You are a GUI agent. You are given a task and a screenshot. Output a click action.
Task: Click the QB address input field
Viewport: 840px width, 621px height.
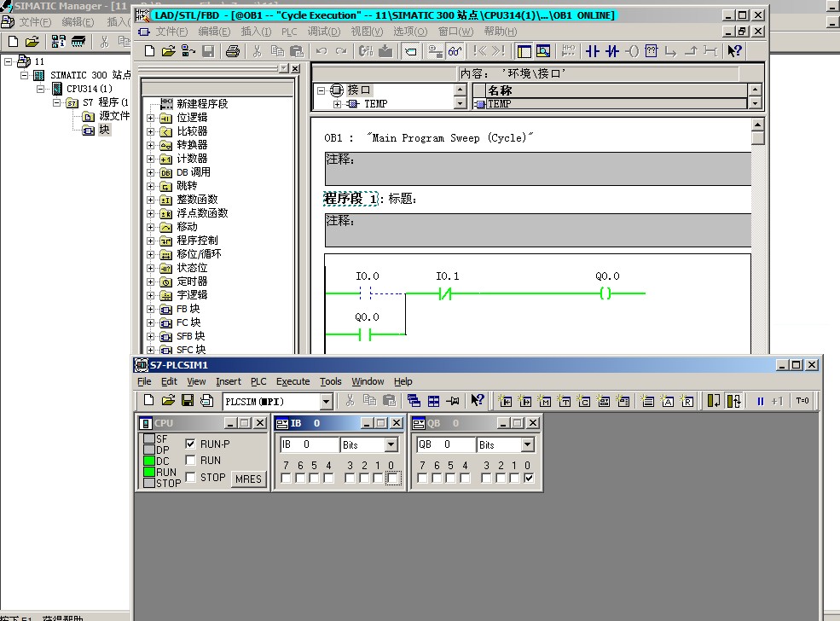tap(445, 445)
